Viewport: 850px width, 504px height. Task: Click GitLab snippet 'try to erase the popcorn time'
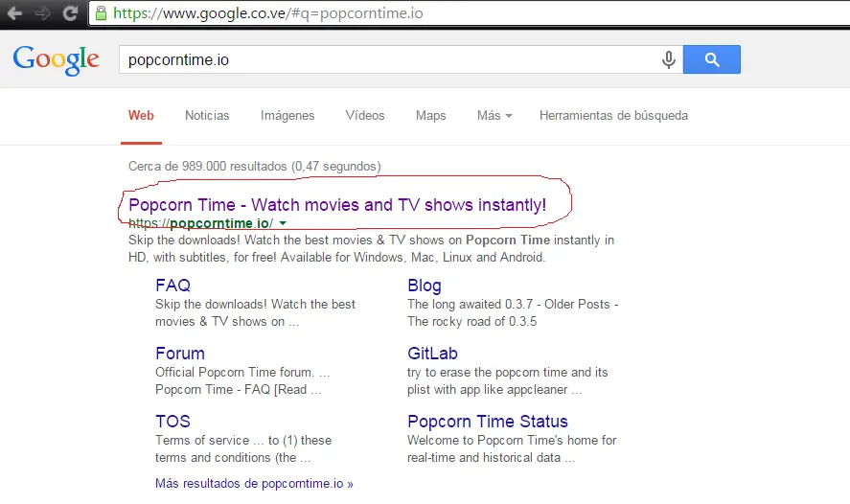488,373
